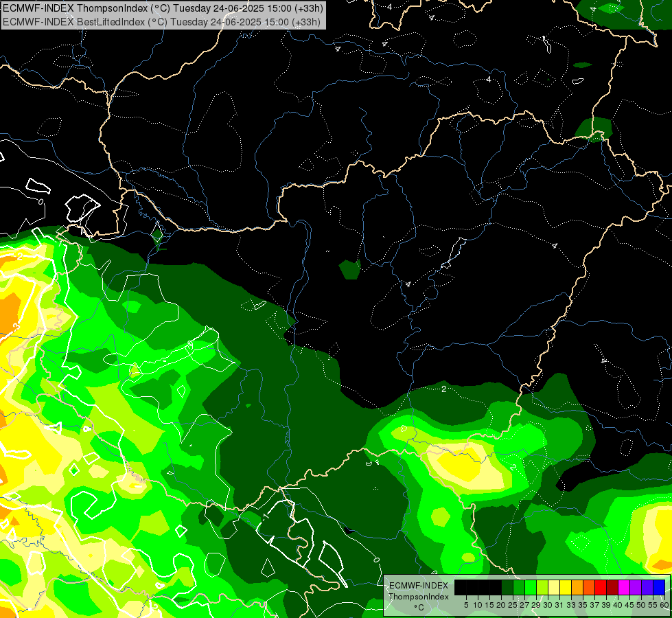Click the legend scale value 31
This screenshot has width=672, height=618.
pyautogui.click(x=559, y=605)
